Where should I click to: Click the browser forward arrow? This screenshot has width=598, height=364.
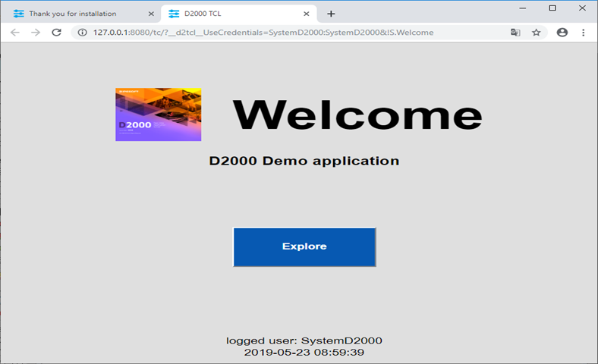coord(35,33)
